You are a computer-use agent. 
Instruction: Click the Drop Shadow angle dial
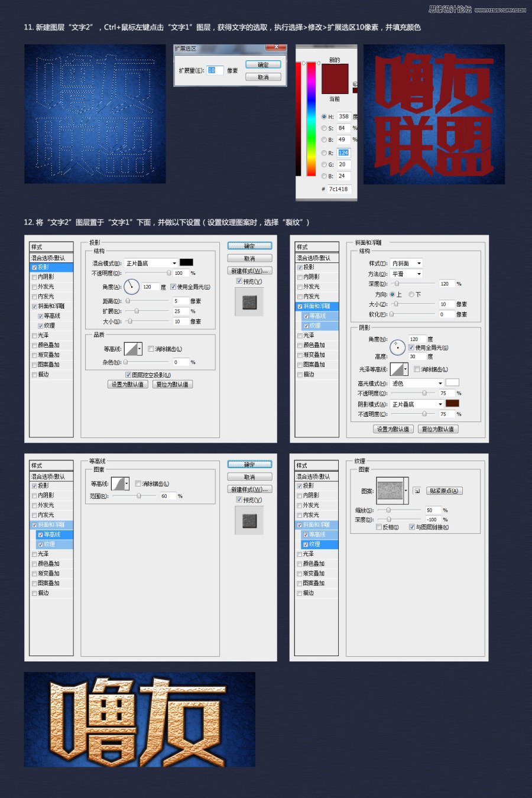pos(131,287)
